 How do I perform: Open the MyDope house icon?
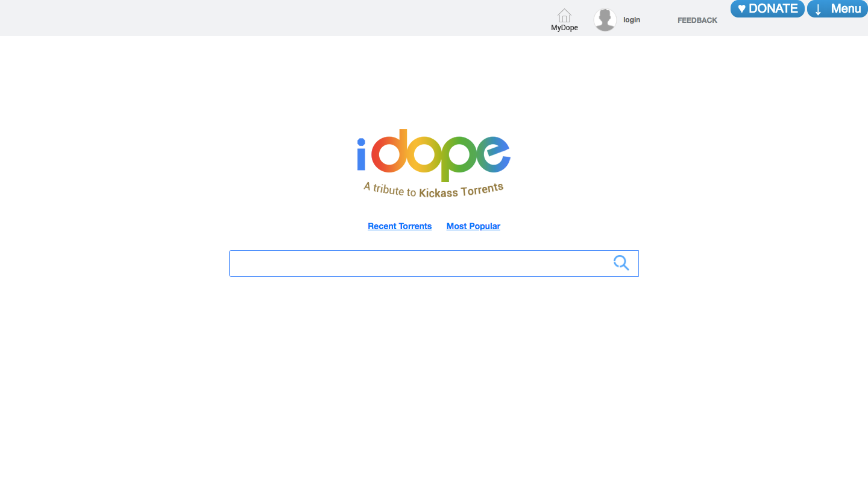click(564, 16)
